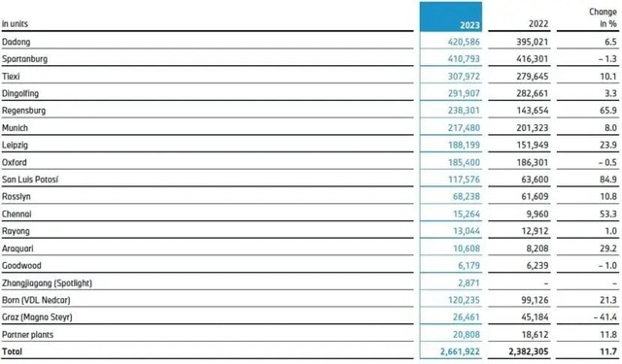Viewport: 622px width, 364px height.
Task: Click Rosslyn 2022 value 61,609
Action: pos(535,196)
